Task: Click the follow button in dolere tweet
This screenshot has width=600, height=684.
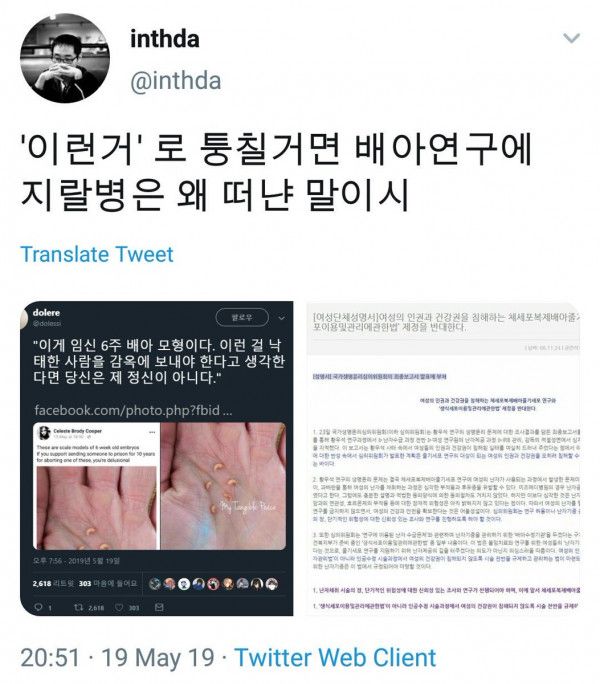Action: (x=242, y=318)
